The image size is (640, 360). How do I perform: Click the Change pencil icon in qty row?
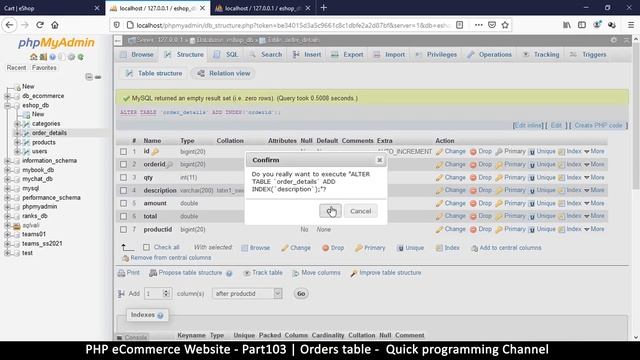tap(439, 178)
